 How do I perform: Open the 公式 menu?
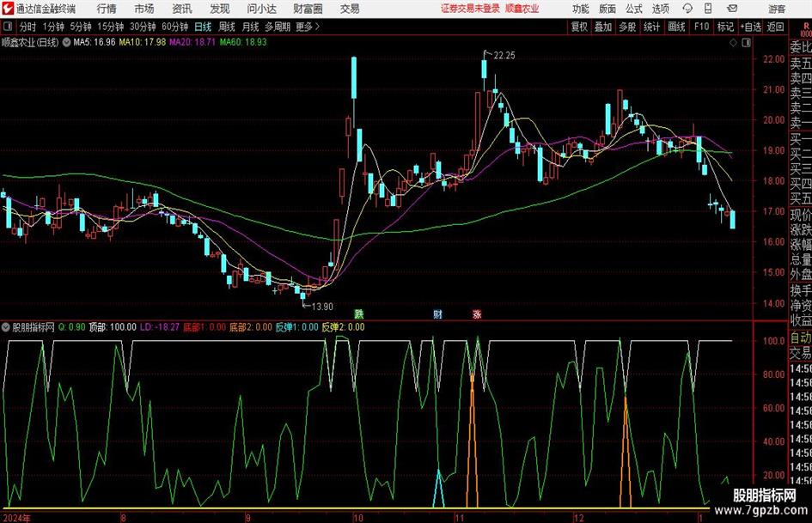[x=634, y=9]
